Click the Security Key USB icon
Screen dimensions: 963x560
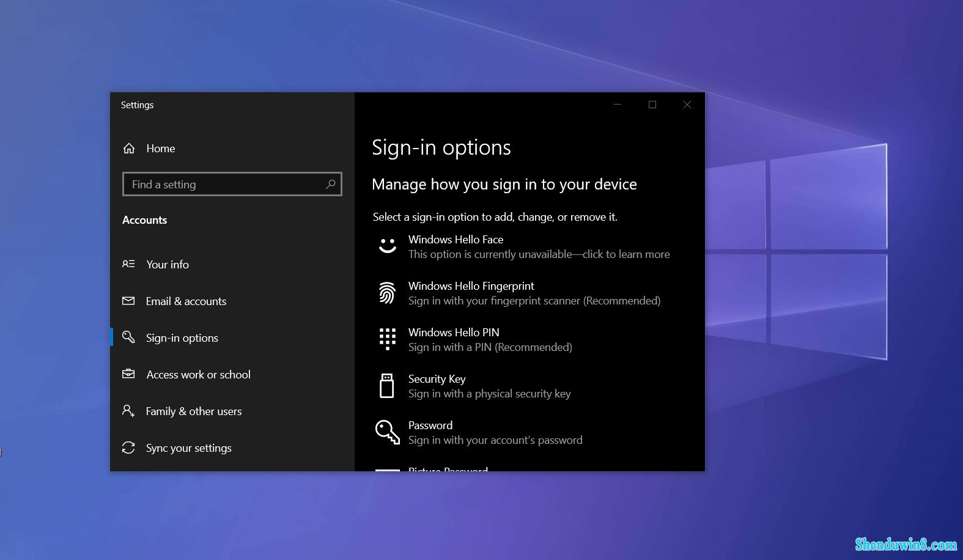click(x=387, y=386)
